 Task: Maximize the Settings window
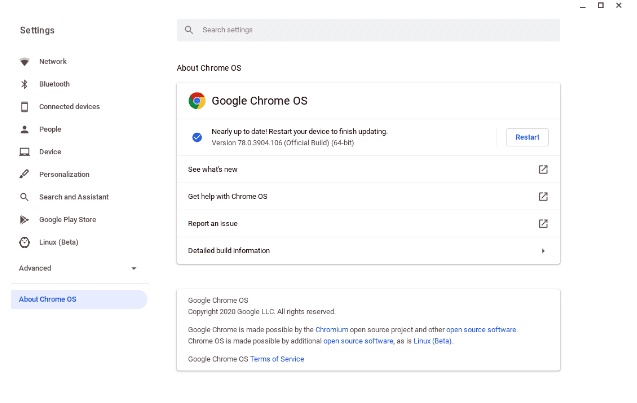point(600,5)
